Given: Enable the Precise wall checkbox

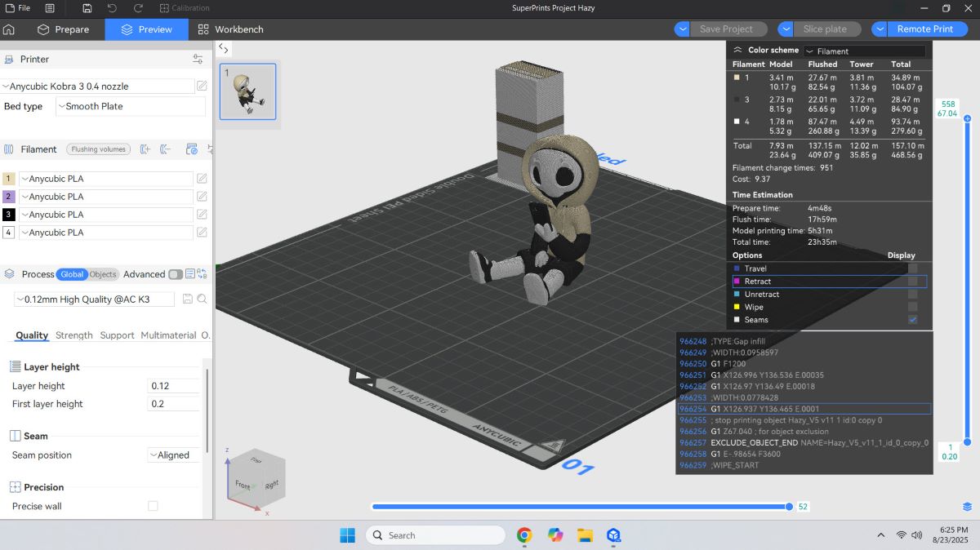Looking at the screenshot, I should [153, 506].
